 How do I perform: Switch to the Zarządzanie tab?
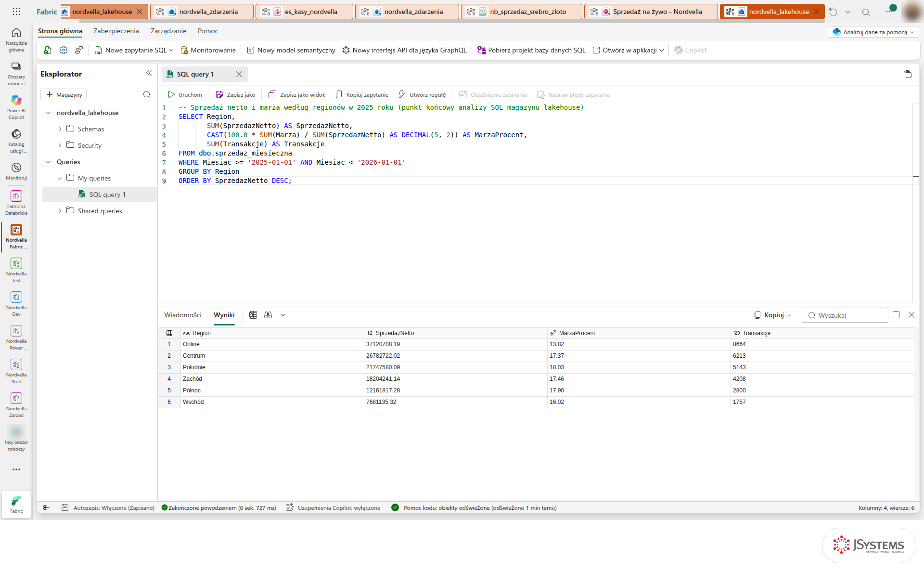pos(168,31)
